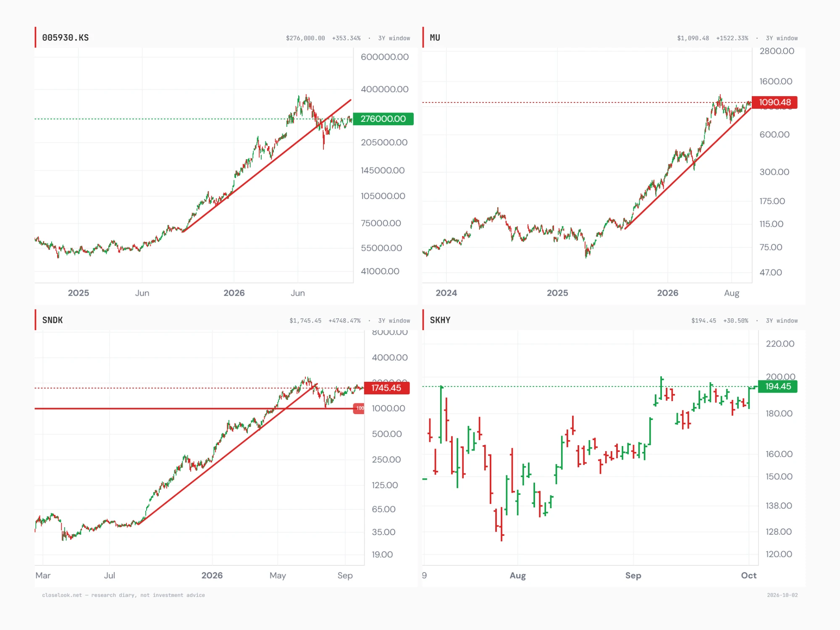
Task: Click the 41000.00 axis label
Action: tap(380, 271)
